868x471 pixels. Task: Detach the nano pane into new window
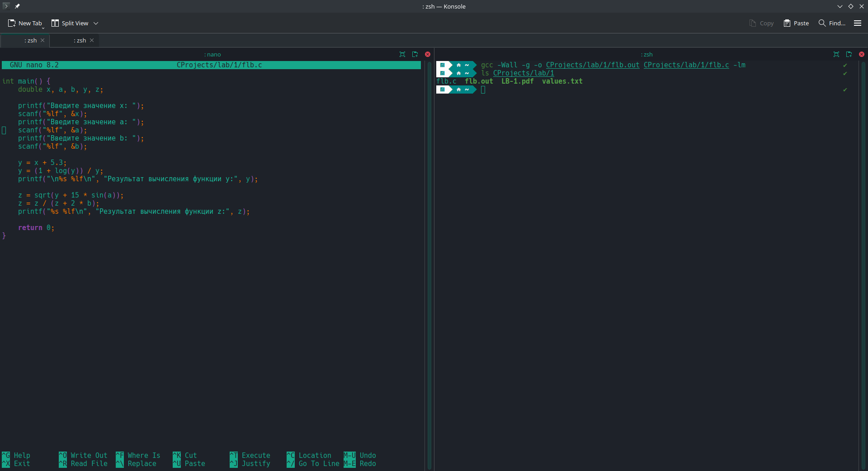point(415,54)
